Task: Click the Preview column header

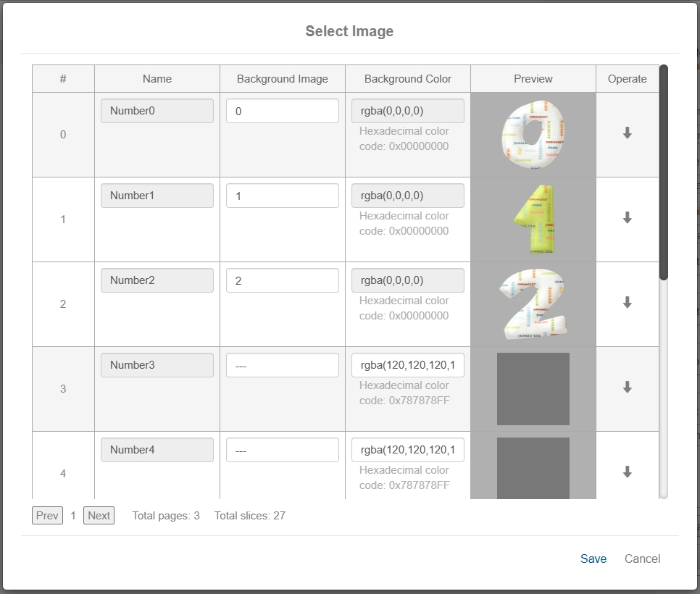Action: point(533,79)
